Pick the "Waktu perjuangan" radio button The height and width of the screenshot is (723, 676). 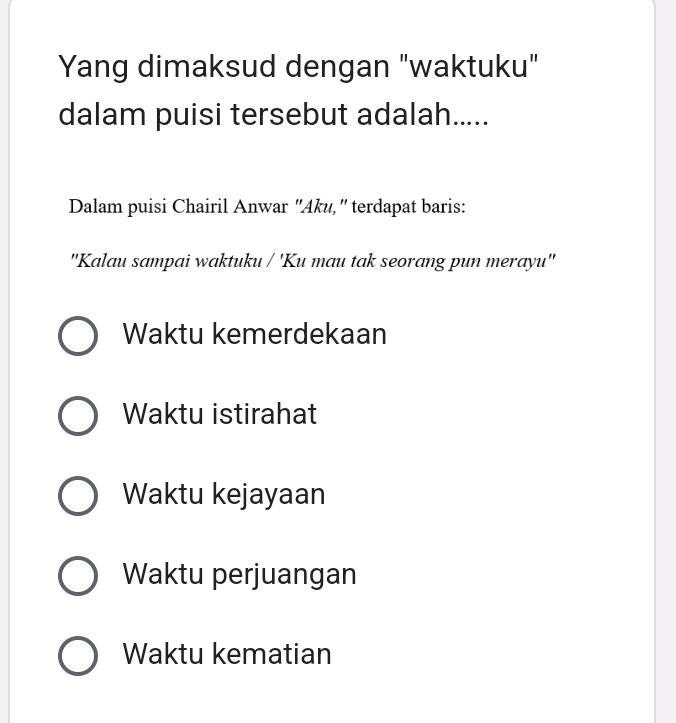[78, 575]
